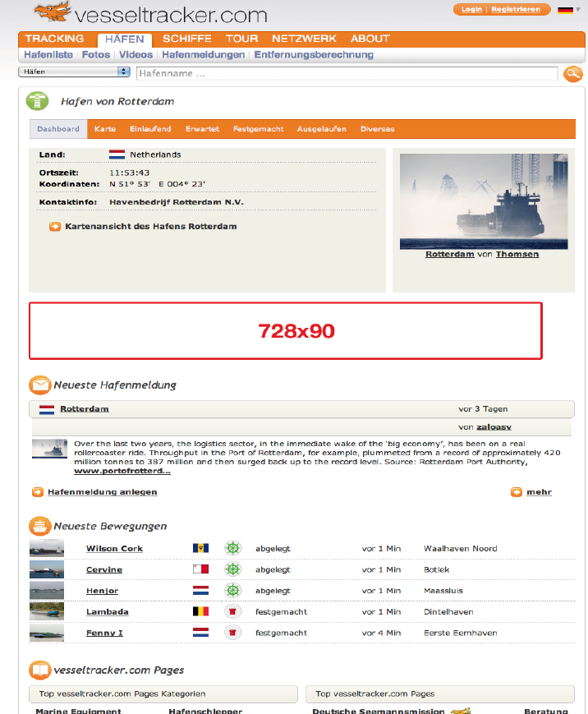Image resolution: width=588 pixels, height=714 pixels.
Task: Click the Hafenname search input field
Action: [x=347, y=73]
